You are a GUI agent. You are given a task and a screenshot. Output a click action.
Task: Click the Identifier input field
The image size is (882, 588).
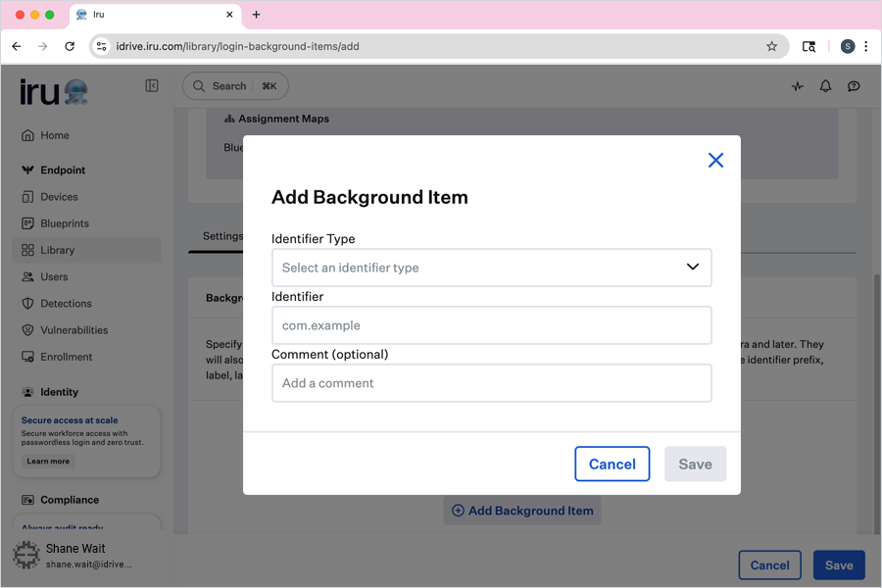[x=491, y=325]
